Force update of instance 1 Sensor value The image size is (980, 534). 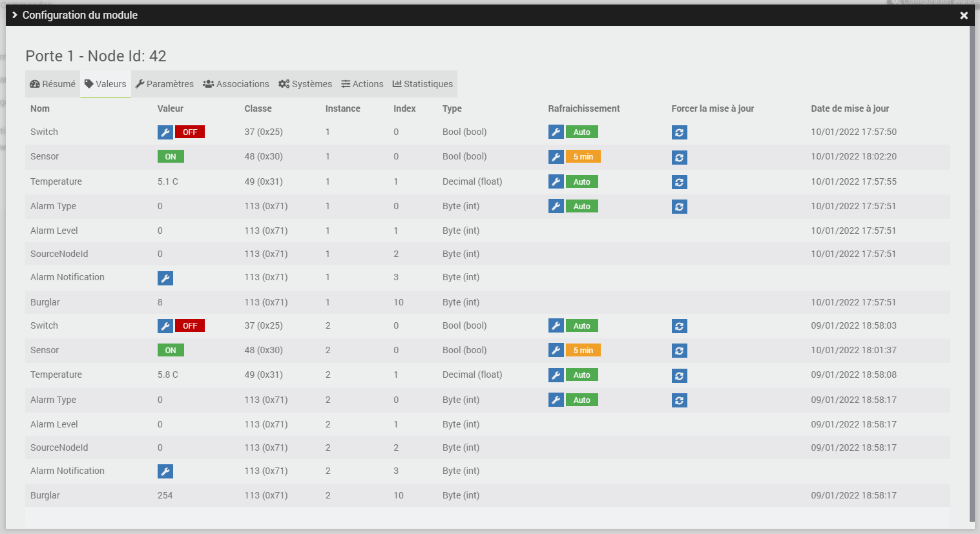(680, 158)
